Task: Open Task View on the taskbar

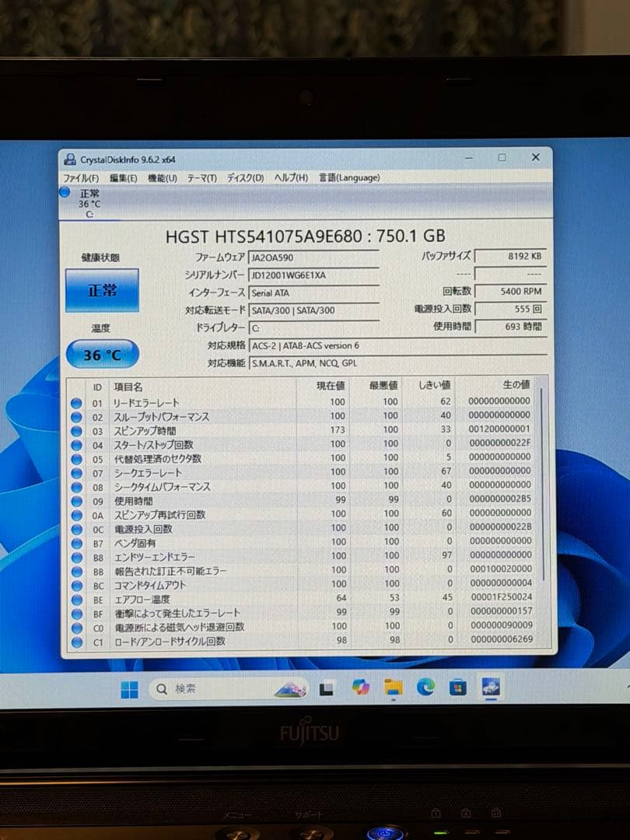Action: [x=327, y=688]
